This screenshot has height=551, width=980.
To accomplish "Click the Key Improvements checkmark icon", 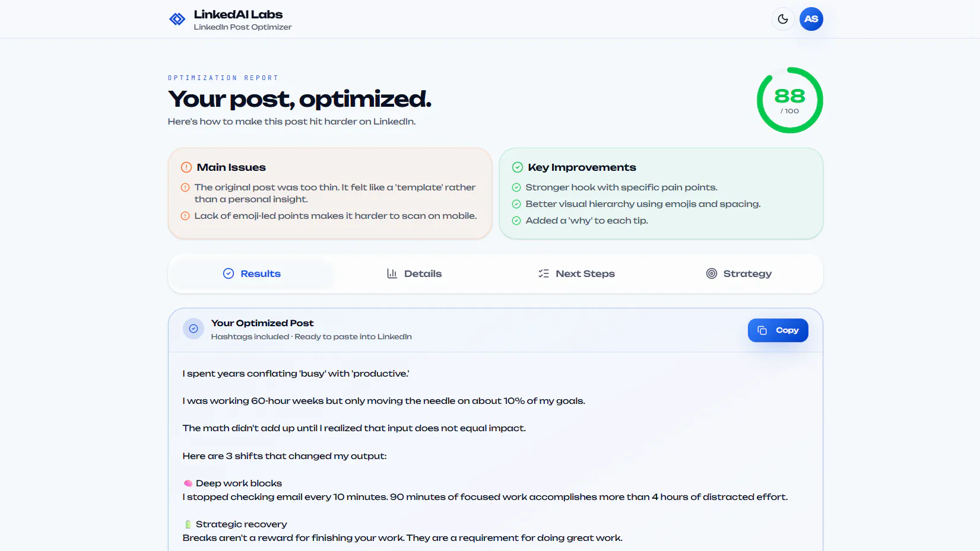I will coord(518,167).
